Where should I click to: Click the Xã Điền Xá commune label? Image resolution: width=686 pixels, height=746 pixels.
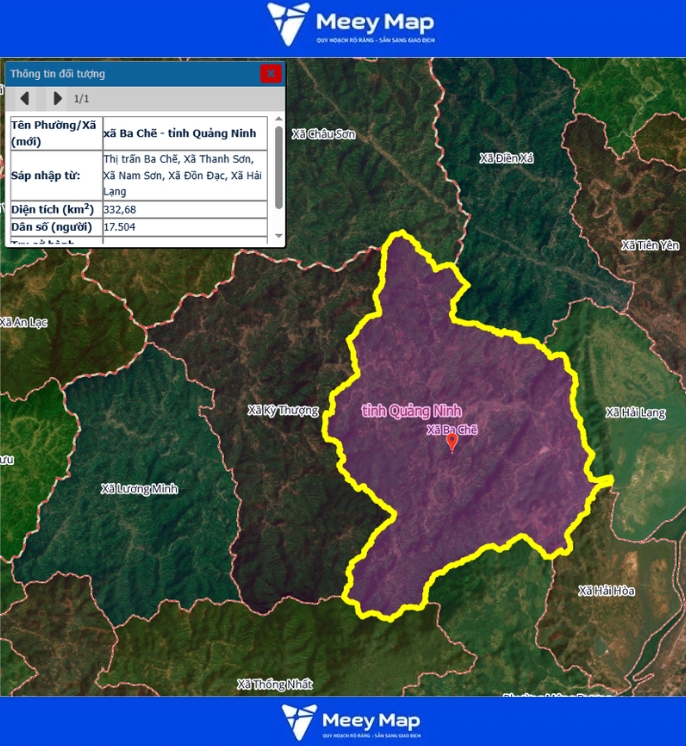point(507,158)
